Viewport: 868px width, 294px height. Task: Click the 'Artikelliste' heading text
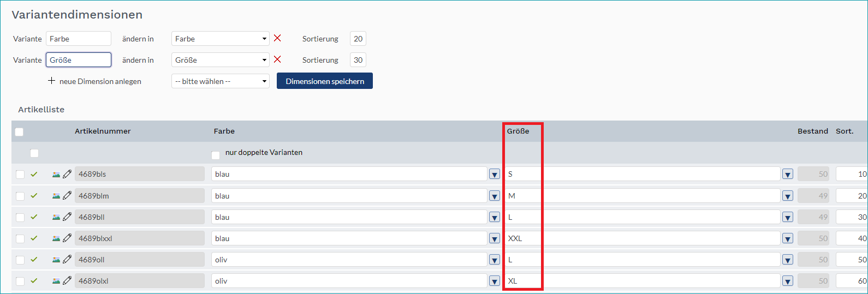click(x=41, y=109)
